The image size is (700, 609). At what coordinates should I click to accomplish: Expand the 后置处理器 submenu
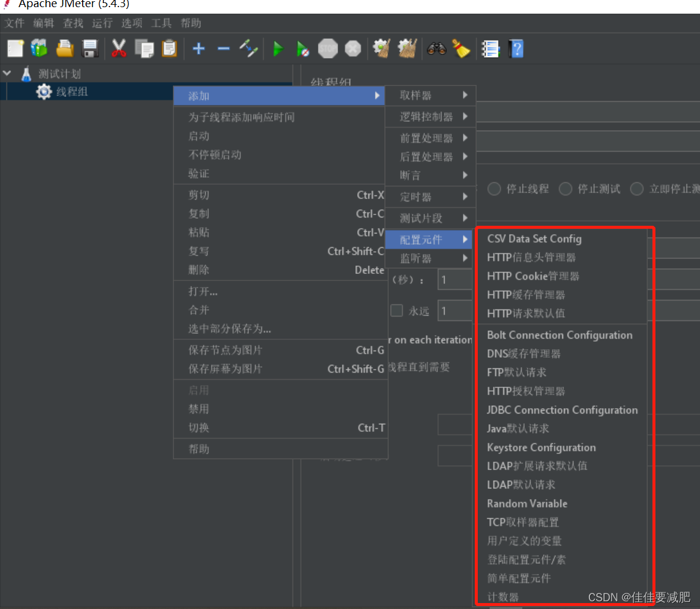[430, 157]
